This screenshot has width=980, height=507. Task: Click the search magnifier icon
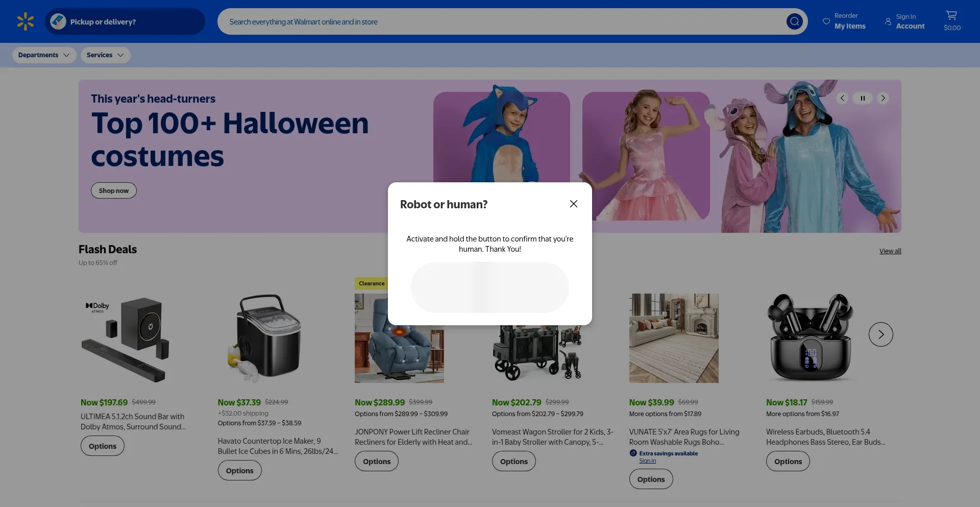point(794,21)
